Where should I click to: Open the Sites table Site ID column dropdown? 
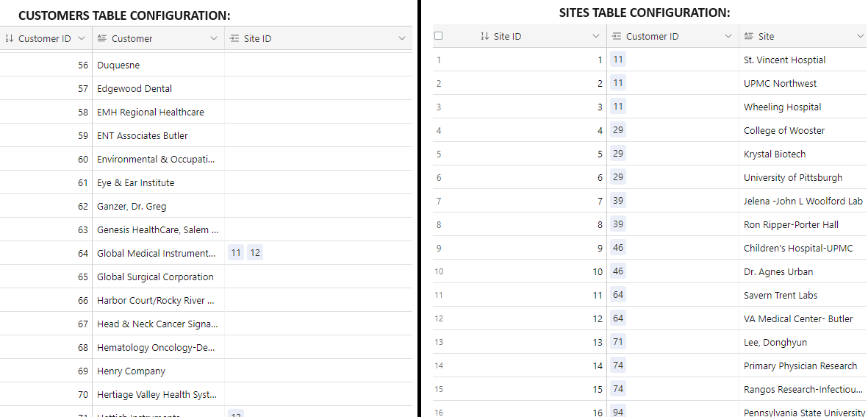pos(595,36)
